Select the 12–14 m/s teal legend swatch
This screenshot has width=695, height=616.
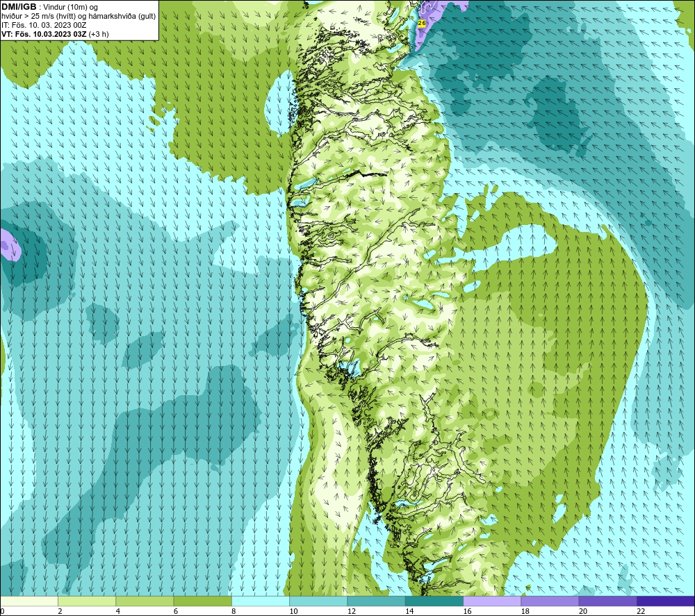(x=376, y=601)
